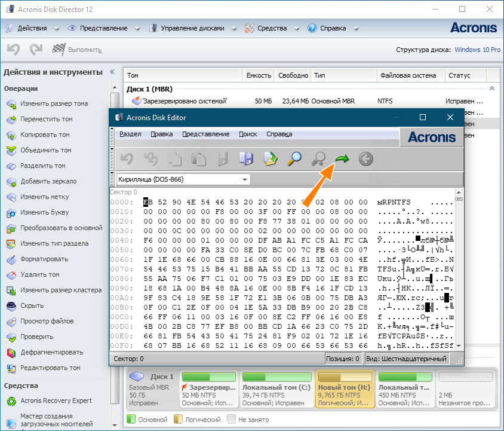This screenshot has height=431, width=504.
Task: Open the Search menu in Disk Editor
Action: tap(248, 134)
